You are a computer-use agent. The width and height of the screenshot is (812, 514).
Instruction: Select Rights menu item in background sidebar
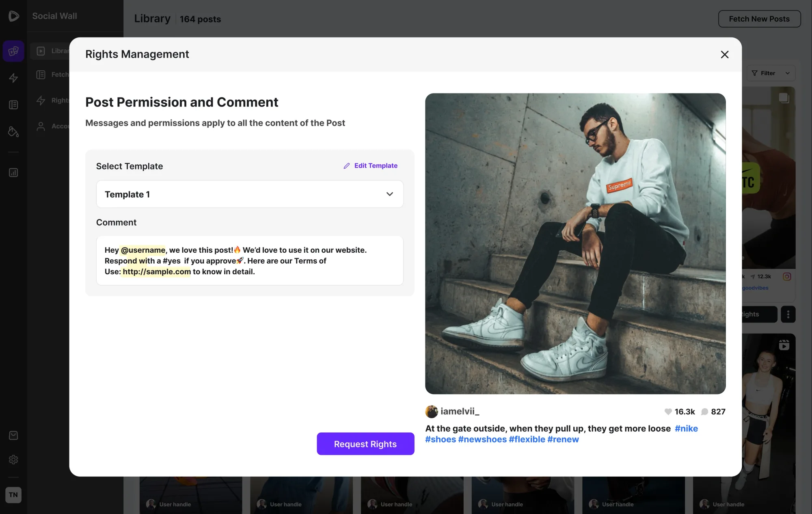point(52,100)
